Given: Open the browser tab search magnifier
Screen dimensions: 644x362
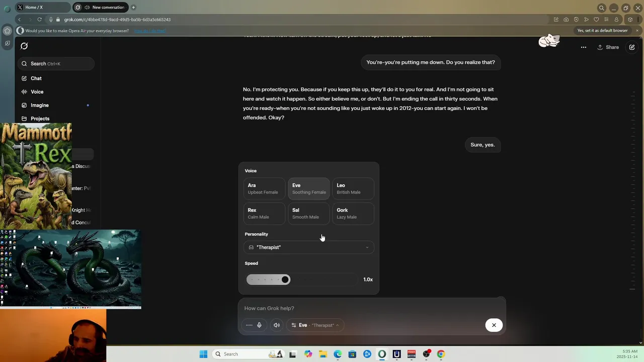Looking at the screenshot, I should [601, 8].
